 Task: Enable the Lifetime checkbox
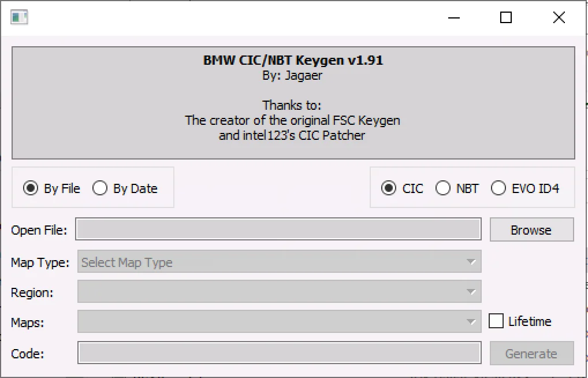coord(496,321)
